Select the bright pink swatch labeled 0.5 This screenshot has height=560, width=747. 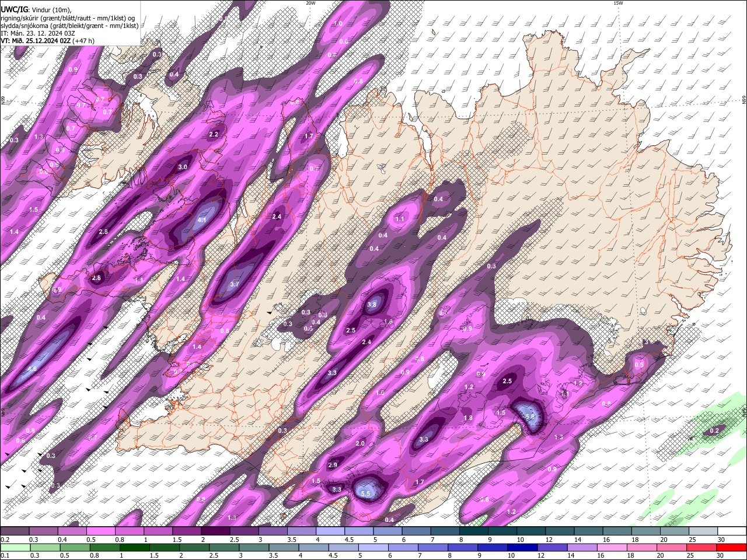[x=101, y=531]
